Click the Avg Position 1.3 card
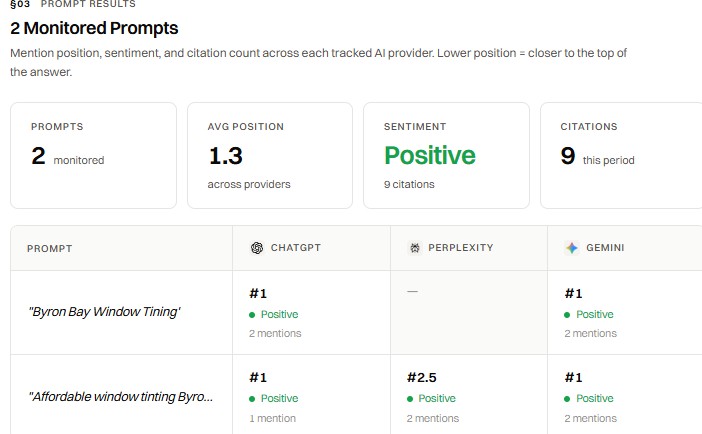Screen dimensions: 702x434 click(270, 155)
